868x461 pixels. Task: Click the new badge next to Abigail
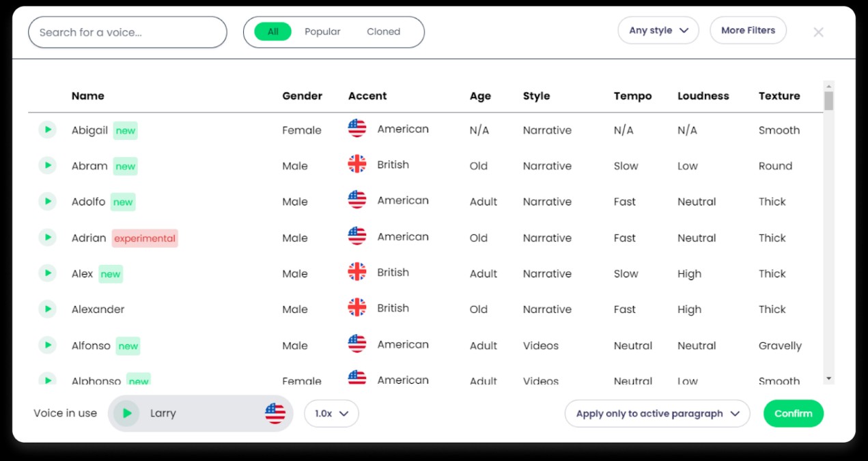126,130
